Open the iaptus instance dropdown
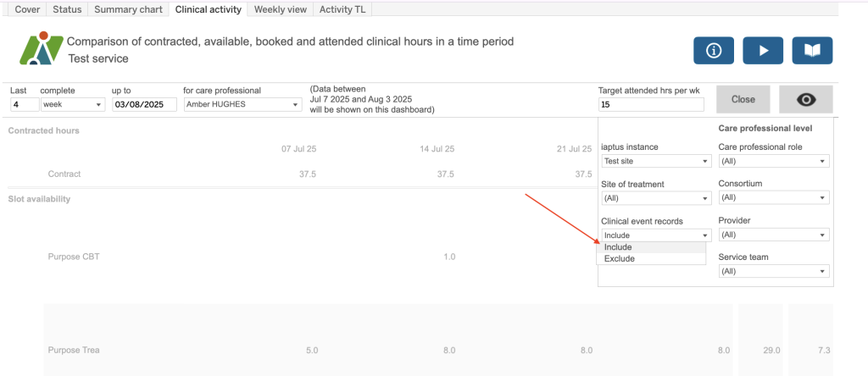The width and height of the screenshot is (868, 376). coord(655,161)
